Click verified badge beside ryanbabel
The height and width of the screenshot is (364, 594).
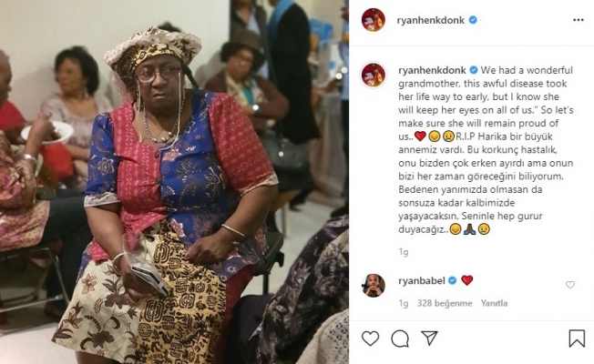(452, 281)
